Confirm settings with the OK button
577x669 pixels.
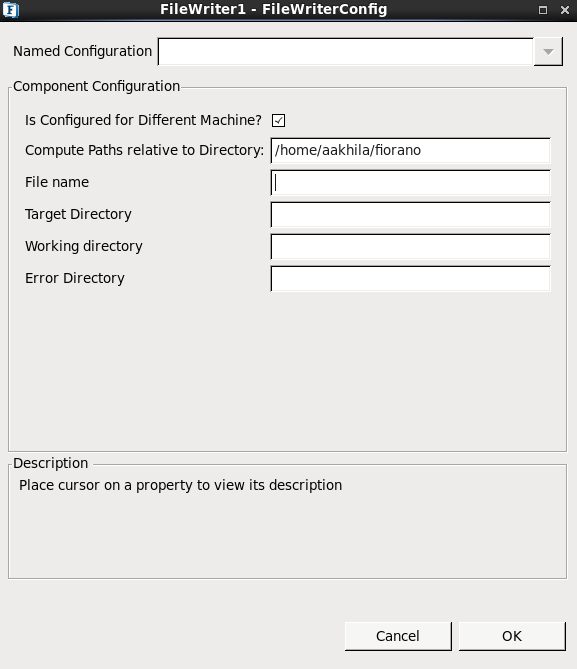tap(512, 636)
